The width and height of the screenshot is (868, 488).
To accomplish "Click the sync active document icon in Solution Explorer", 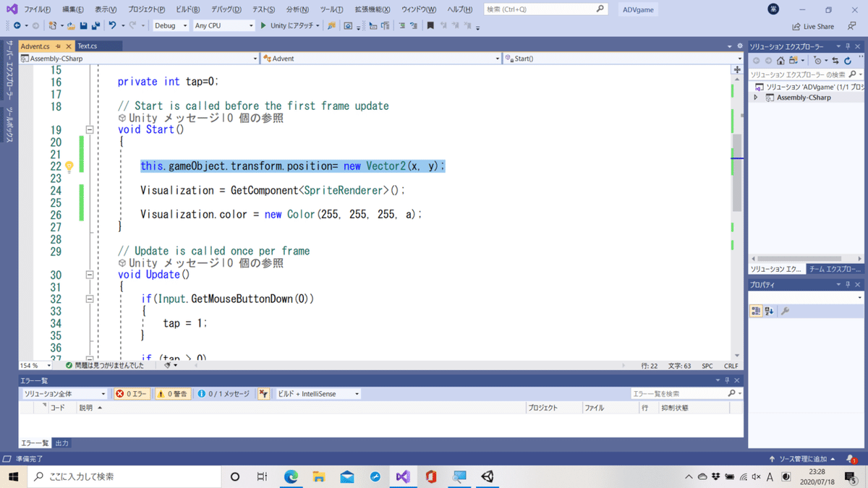I will click(835, 61).
